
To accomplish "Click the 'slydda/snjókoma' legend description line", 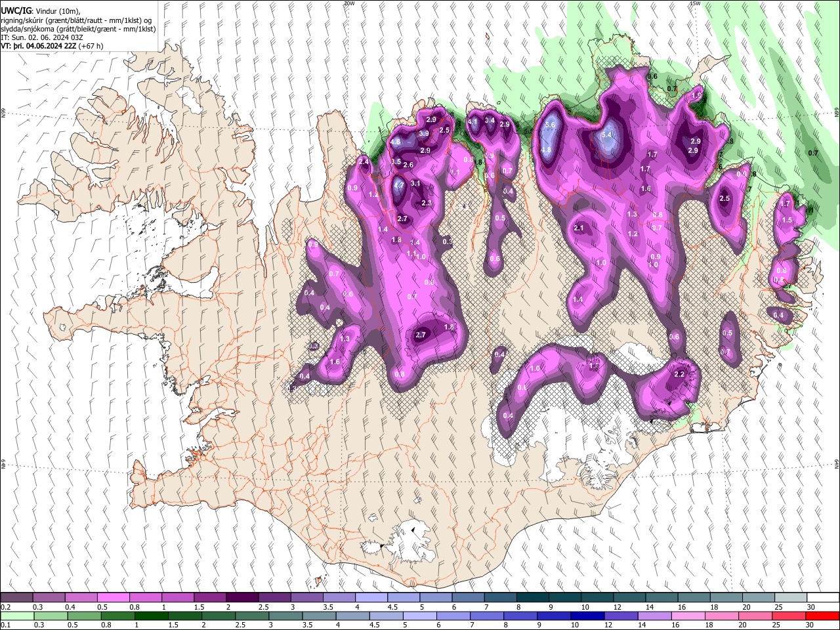I will pyautogui.click(x=78, y=29).
